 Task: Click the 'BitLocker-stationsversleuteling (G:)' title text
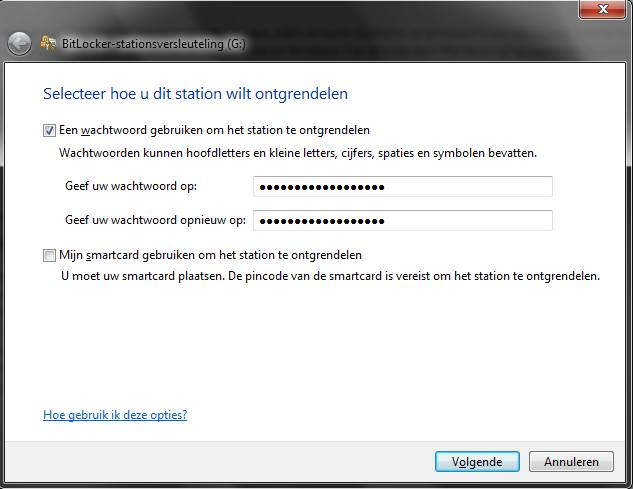pyautogui.click(x=153, y=44)
